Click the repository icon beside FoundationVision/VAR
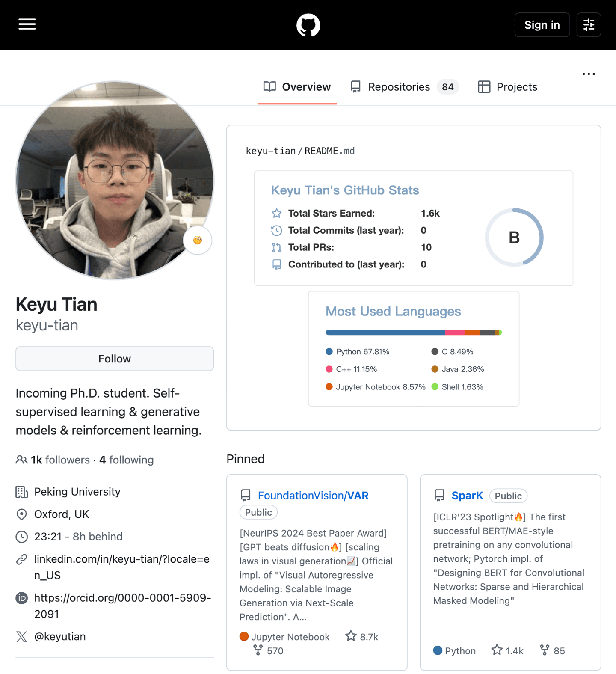Image resolution: width=616 pixels, height=674 pixels. (x=246, y=496)
